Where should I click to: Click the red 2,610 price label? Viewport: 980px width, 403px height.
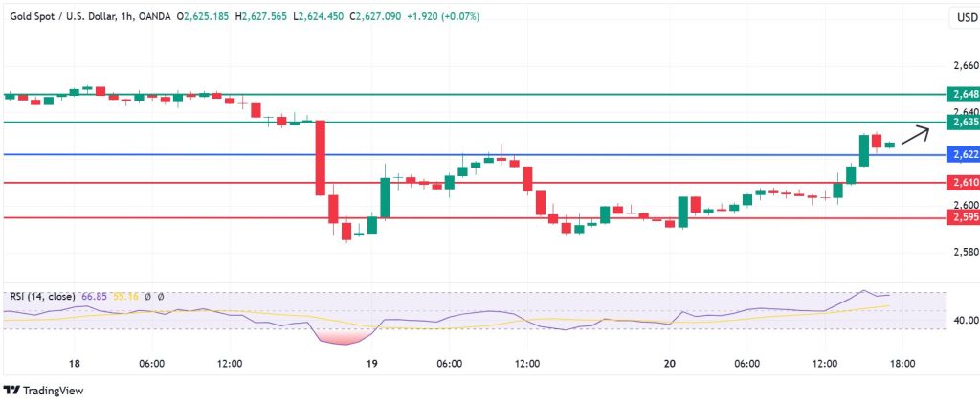pos(961,182)
